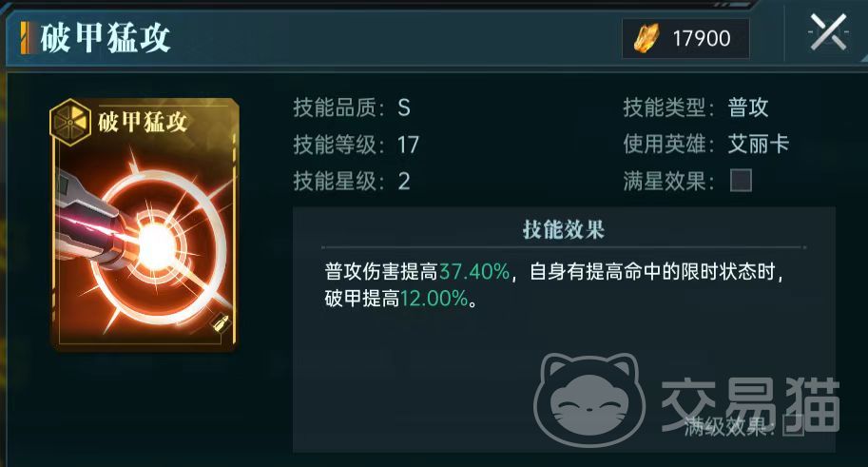
Task: Click the cat face watermark logo
Action: point(589,400)
